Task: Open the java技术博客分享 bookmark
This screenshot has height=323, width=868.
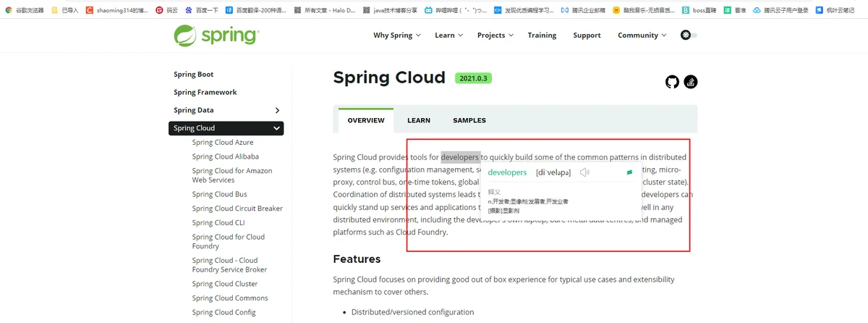Action: pos(390,10)
